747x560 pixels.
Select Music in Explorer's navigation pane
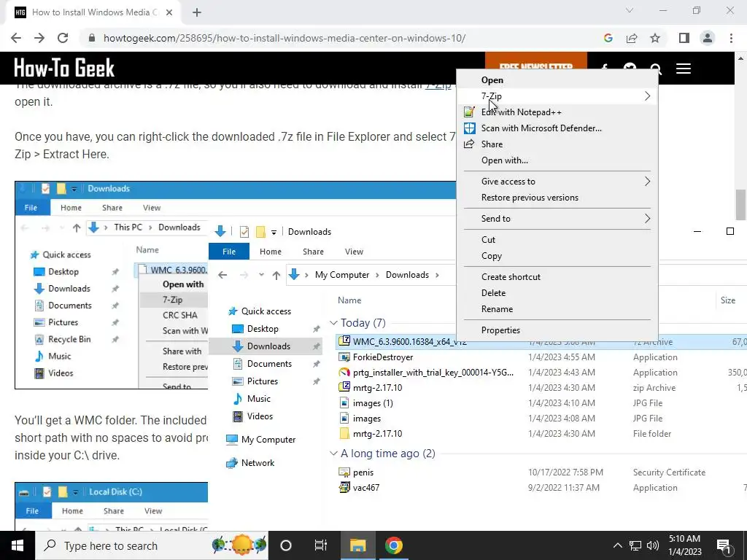click(259, 399)
